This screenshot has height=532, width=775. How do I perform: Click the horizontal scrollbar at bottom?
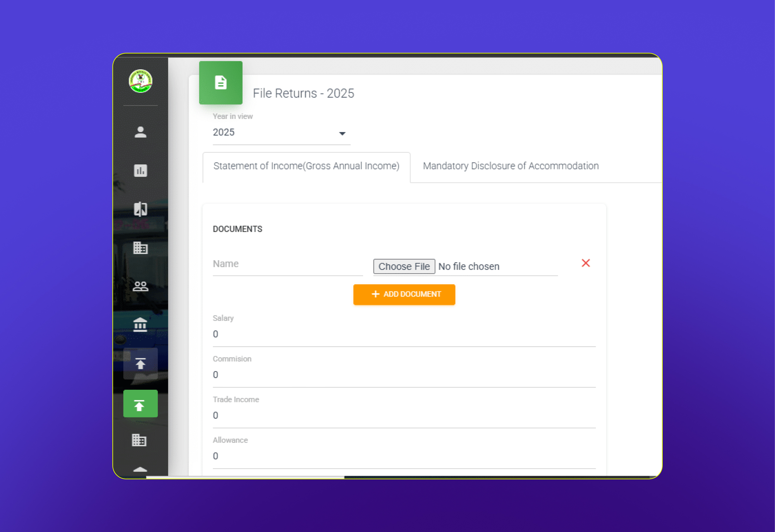tap(245, 477)
